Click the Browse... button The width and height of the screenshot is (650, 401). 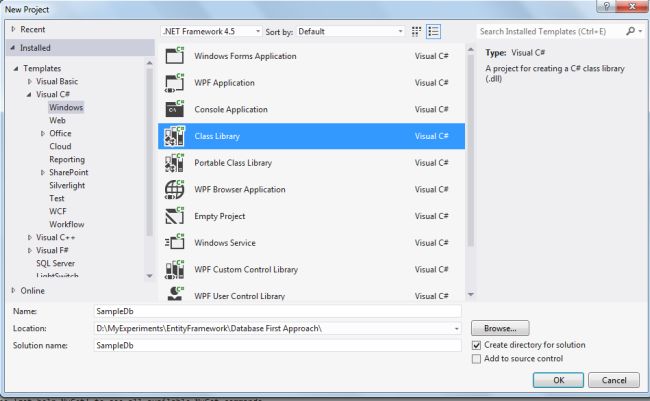[500, 328]
